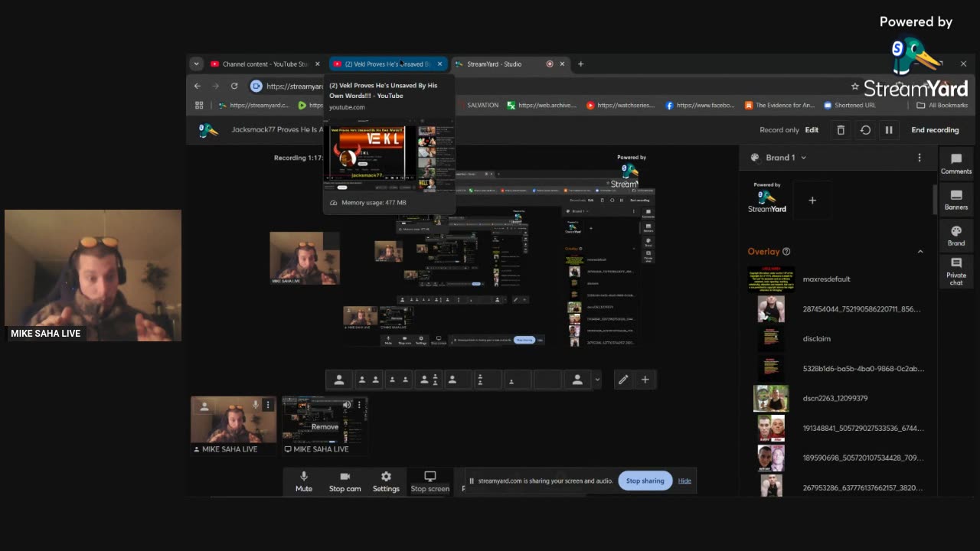Open All Bookmarks folder

coord(942,106)
